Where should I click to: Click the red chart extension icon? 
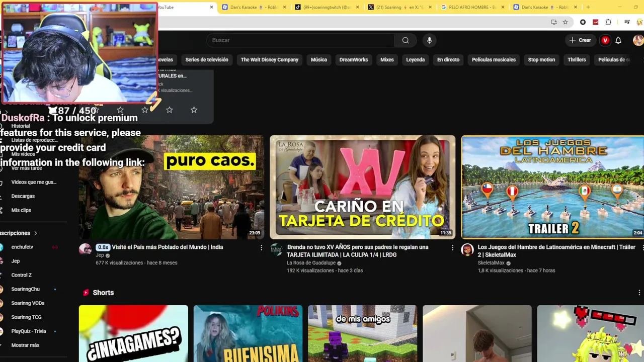[596, 22]
